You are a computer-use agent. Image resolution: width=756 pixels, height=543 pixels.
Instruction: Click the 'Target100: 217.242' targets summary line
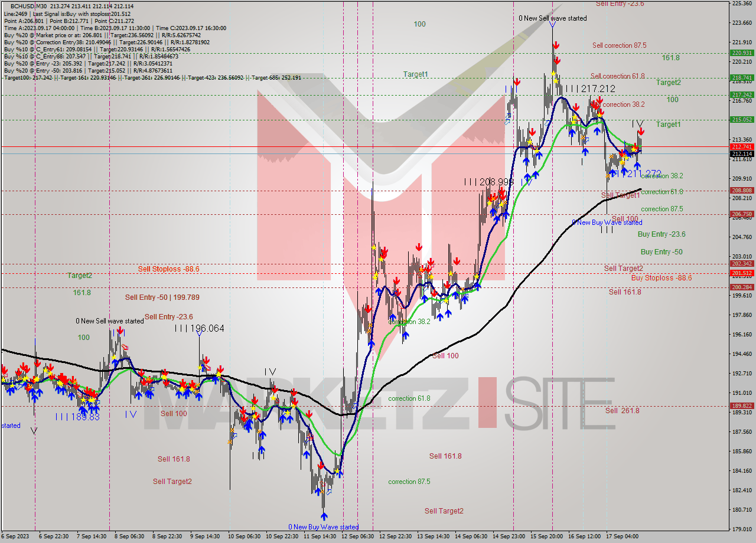click(152, 78)
